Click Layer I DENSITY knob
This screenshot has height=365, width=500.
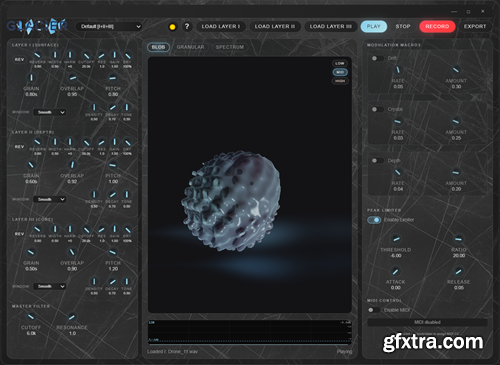(x=94, y=107)
